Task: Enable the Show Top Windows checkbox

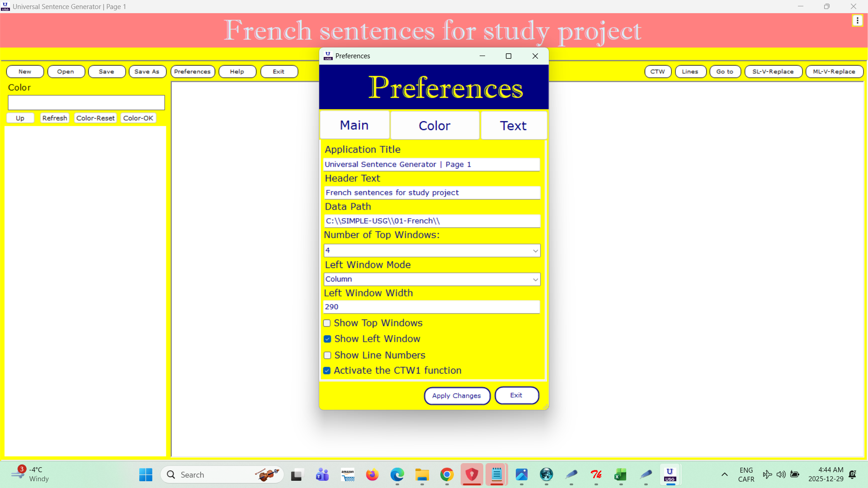Action: tap(327, 323)
